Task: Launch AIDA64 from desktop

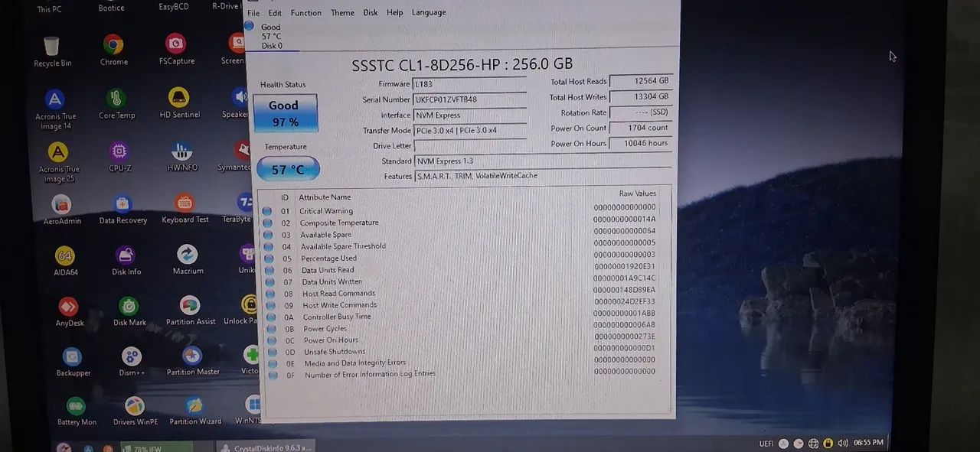Action: coord(65,261)
